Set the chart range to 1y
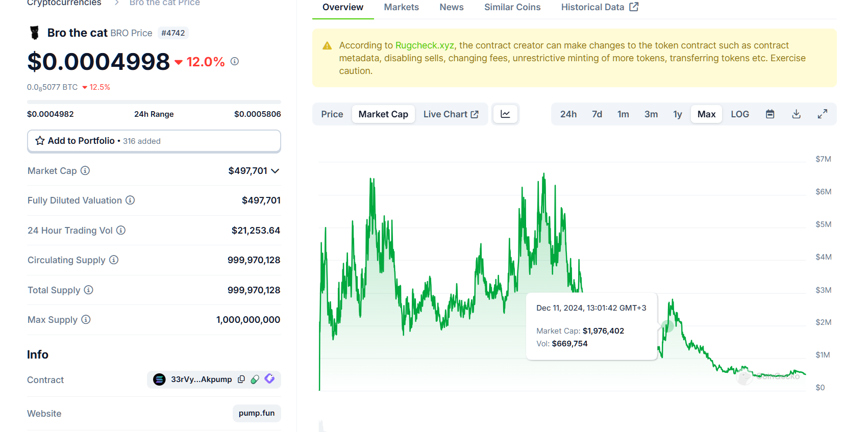This screenshot has height=432, width=868. (678, 114)
